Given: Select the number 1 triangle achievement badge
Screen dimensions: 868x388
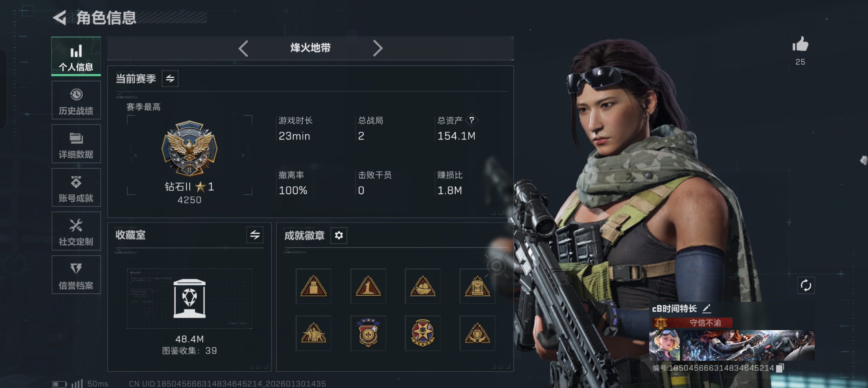Looking at the screenshot, I should (368, 286).
